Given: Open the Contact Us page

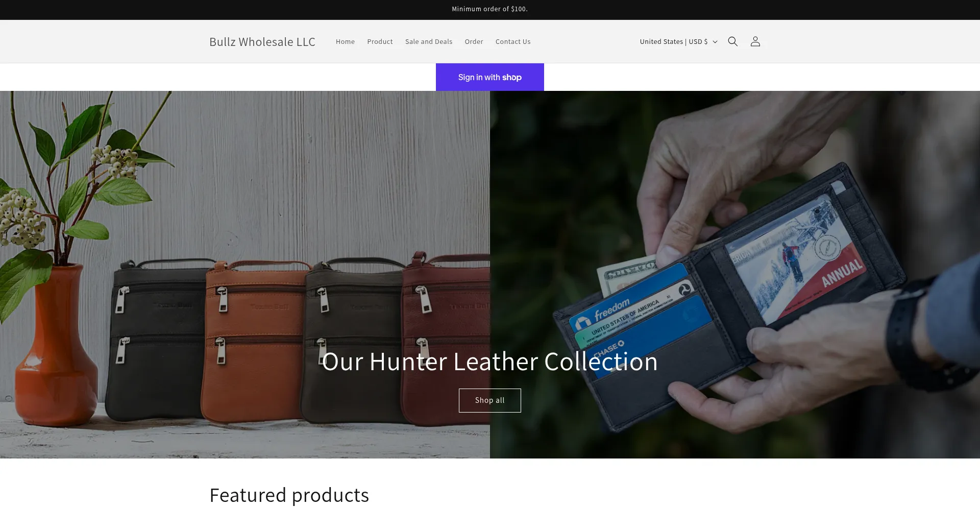Looking at the screenshot, I should [x=513, y=41].
